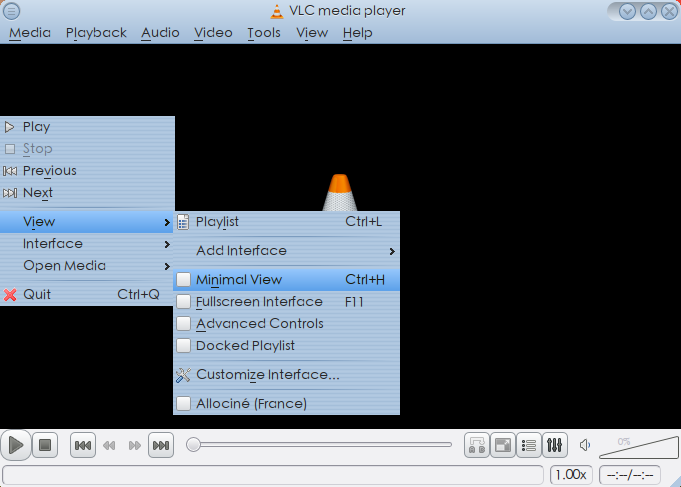Open the View menu in menu bar
Image resolution: width=681 pixels, height=487 pixels.
click(x=312, y=33)
